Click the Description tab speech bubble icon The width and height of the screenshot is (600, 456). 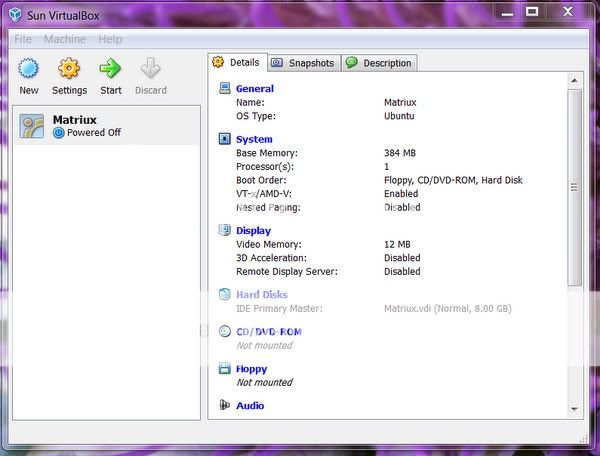point(351,62)
